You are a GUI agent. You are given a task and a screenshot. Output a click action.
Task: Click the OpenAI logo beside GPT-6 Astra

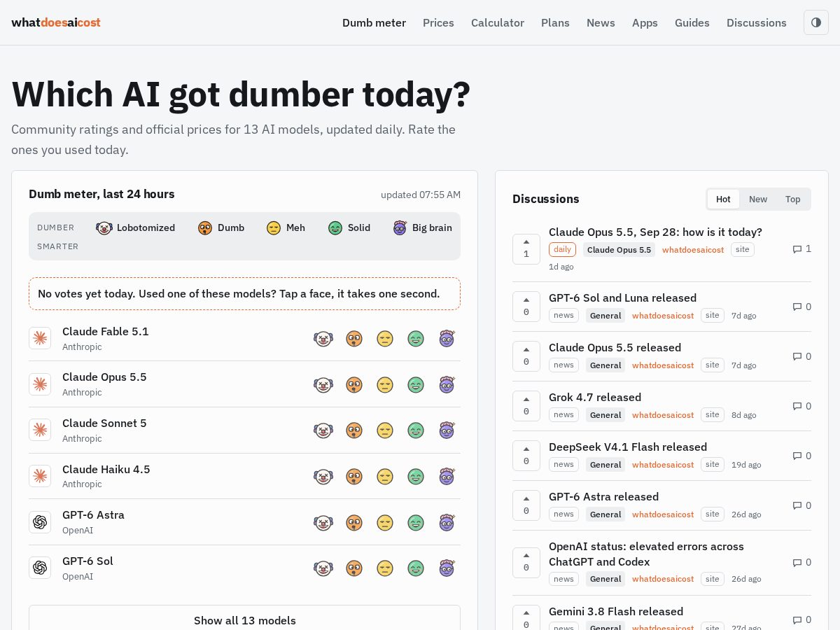pyautogui.click(x=40, y=522)
